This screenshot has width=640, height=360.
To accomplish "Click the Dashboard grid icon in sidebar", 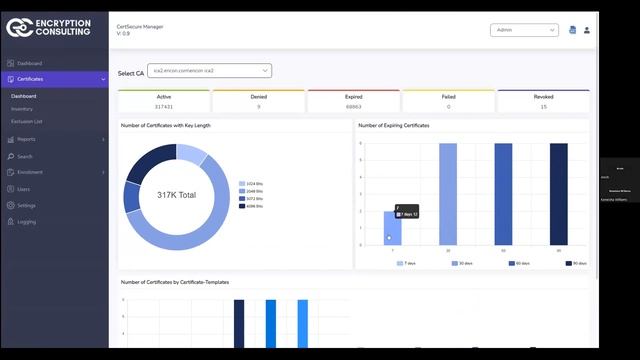I will (x=11, y=63).
